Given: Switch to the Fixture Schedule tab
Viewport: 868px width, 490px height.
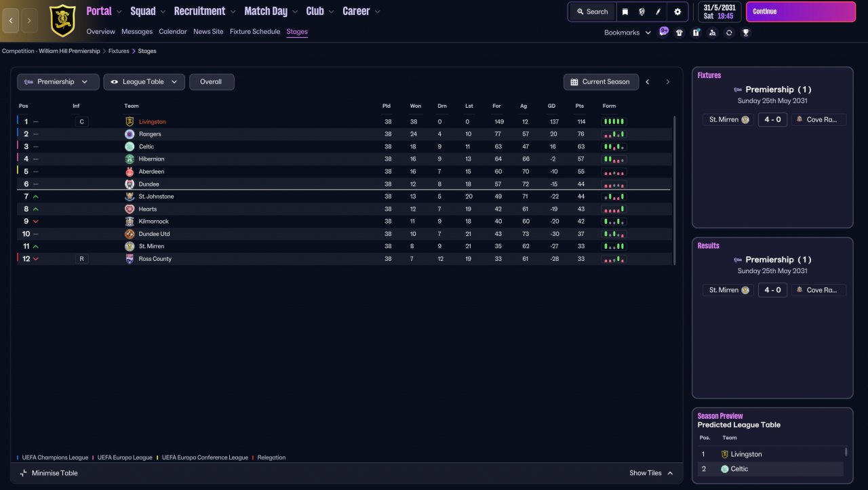Looking at the screenshot, I should tap(255, 32).
